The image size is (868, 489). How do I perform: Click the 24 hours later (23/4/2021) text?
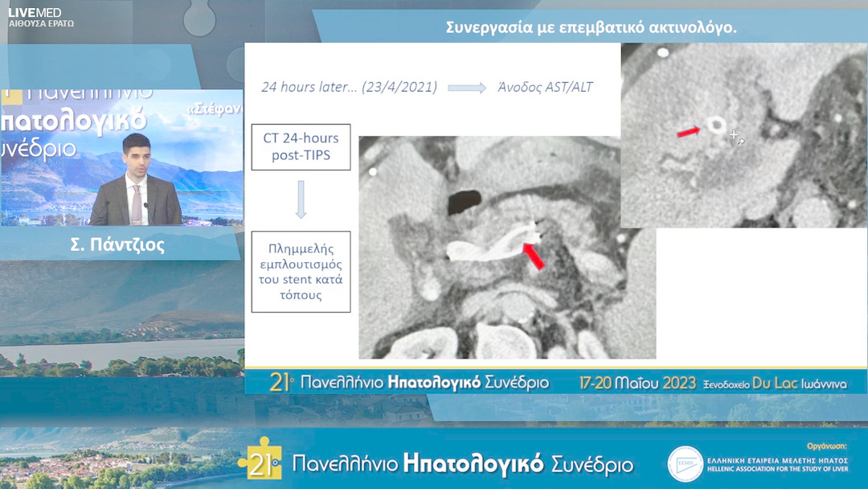tap(349, 87)
